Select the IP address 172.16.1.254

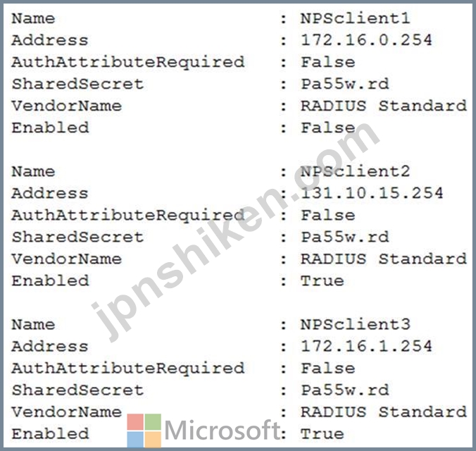point(366,346)
